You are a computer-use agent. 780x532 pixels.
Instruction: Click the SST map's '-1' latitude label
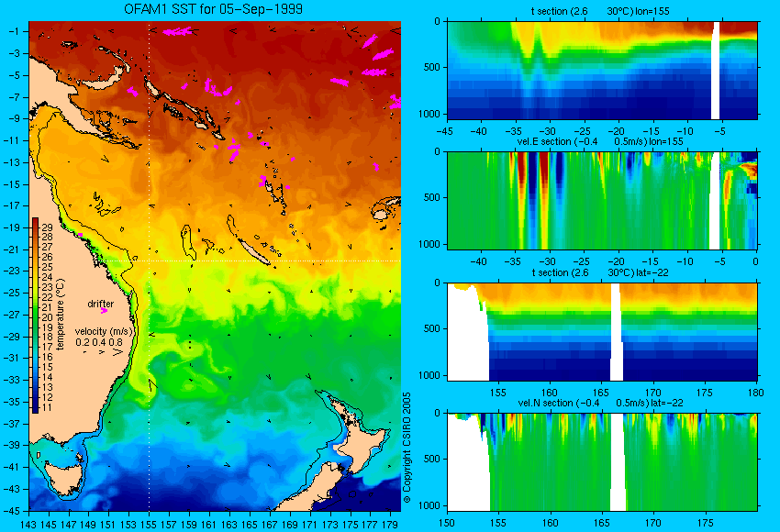point(14,31)
